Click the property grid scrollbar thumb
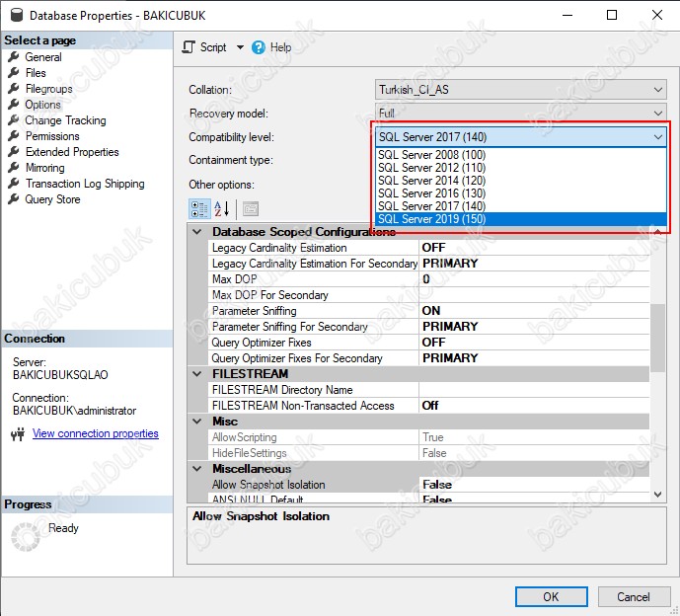The width and height of the screenshot is (680, 616). click(x=658, y=338)
